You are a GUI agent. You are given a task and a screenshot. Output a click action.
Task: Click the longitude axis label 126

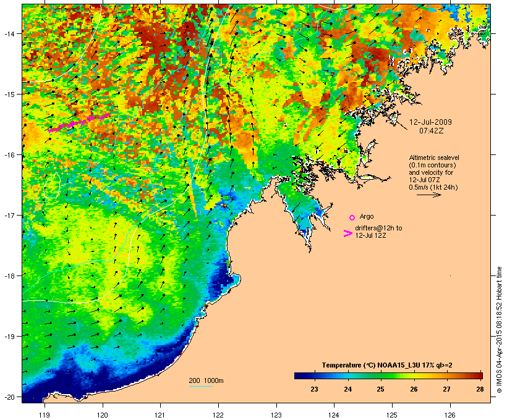tap(449, 415)
